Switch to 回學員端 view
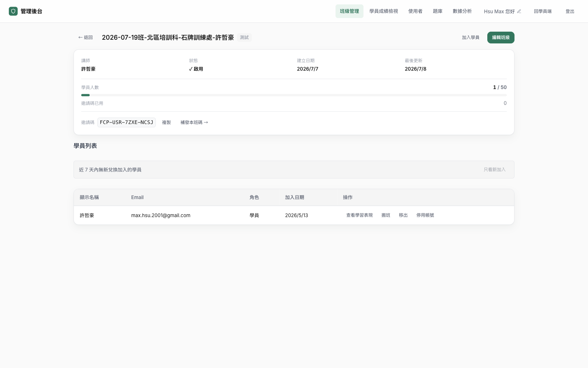The width and height of the screenshot is (588, 368). coord(543,11)
